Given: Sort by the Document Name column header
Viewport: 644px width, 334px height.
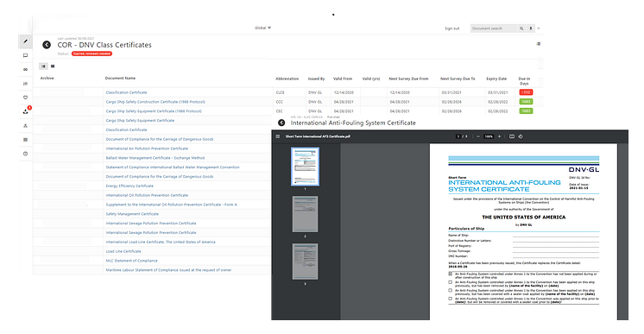Looking at the screenshot, I should [x=120, y=78].
